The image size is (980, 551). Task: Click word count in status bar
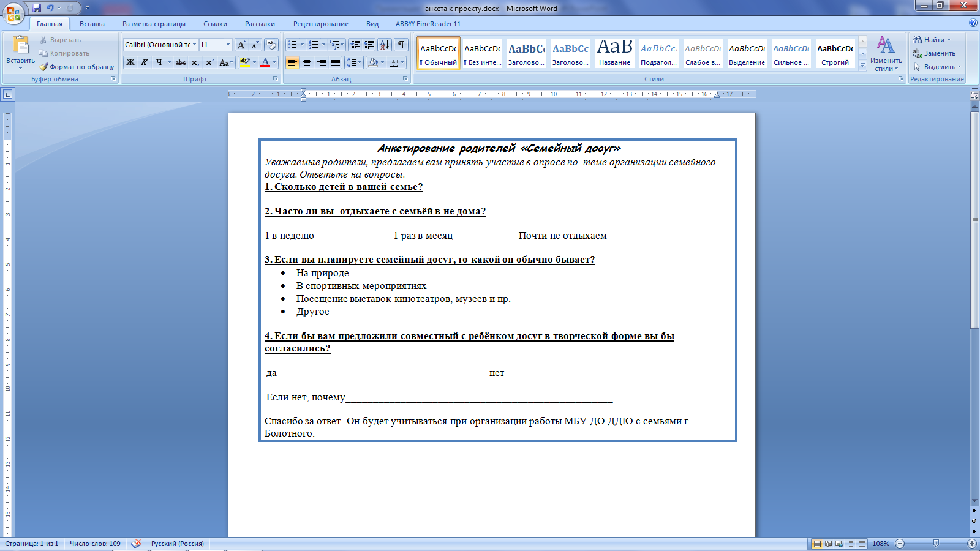coord(95,544)
